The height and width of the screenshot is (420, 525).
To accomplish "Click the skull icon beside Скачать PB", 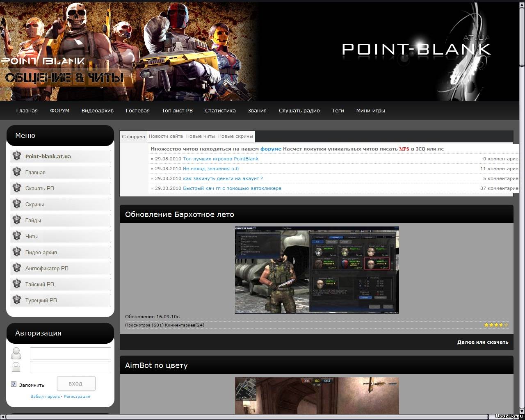I will point(17,188).
